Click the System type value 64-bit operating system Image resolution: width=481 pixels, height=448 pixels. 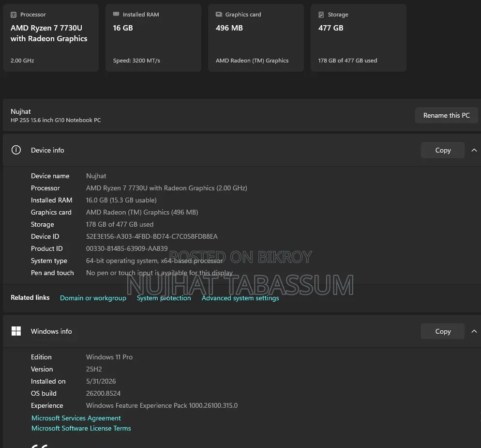point(154,261)
